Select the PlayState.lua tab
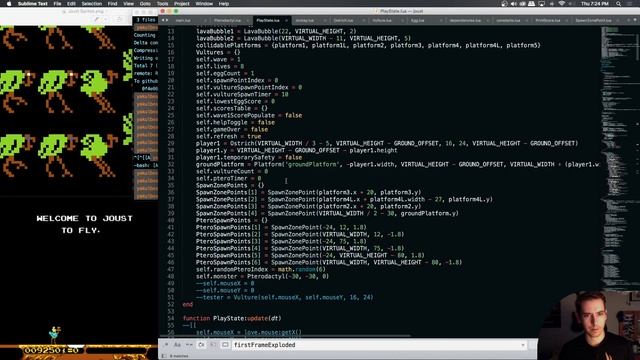 tap(268, 20)
